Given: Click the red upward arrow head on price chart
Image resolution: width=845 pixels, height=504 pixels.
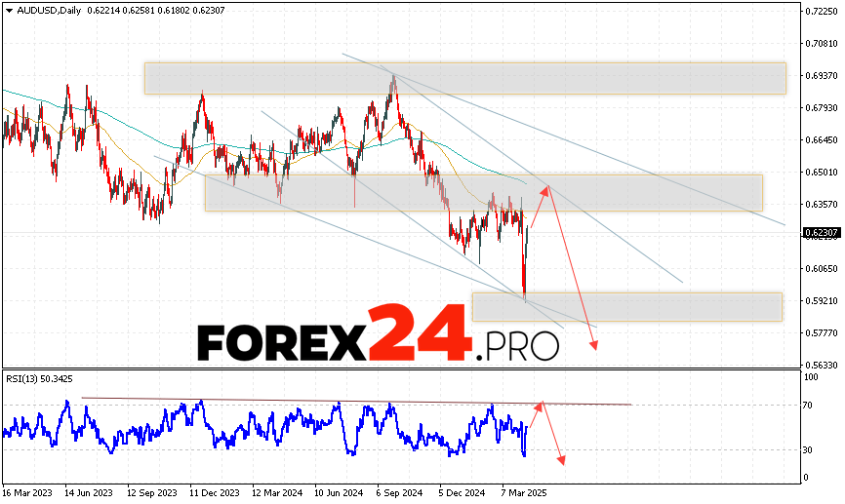Looking at the screenshot, I should pos(548,187).
